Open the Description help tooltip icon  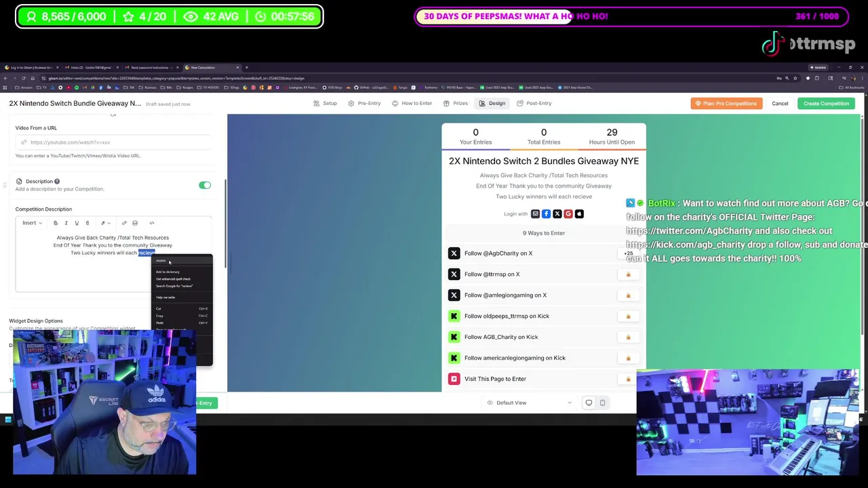(57, 181)
